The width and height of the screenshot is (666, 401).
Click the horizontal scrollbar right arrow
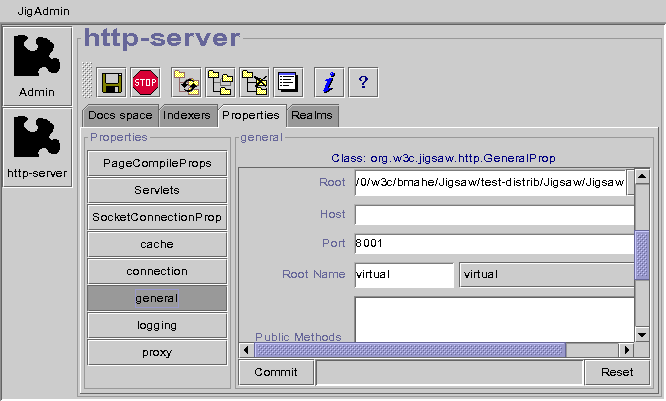(x=626, y=350)
